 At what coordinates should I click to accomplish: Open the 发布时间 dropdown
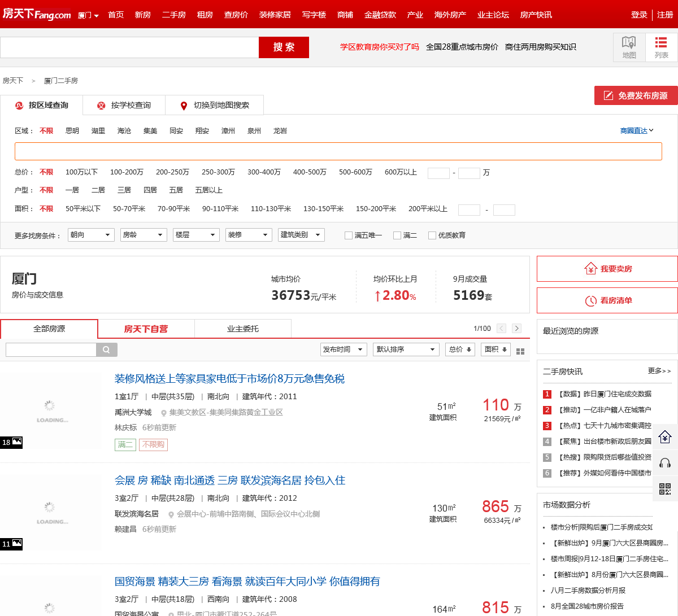(x=344, y=349)
